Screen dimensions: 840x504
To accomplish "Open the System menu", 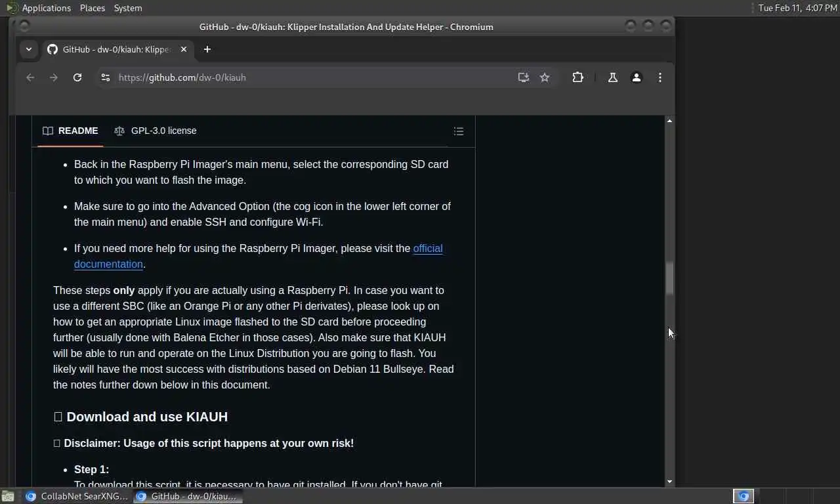I will click(127, 8).
